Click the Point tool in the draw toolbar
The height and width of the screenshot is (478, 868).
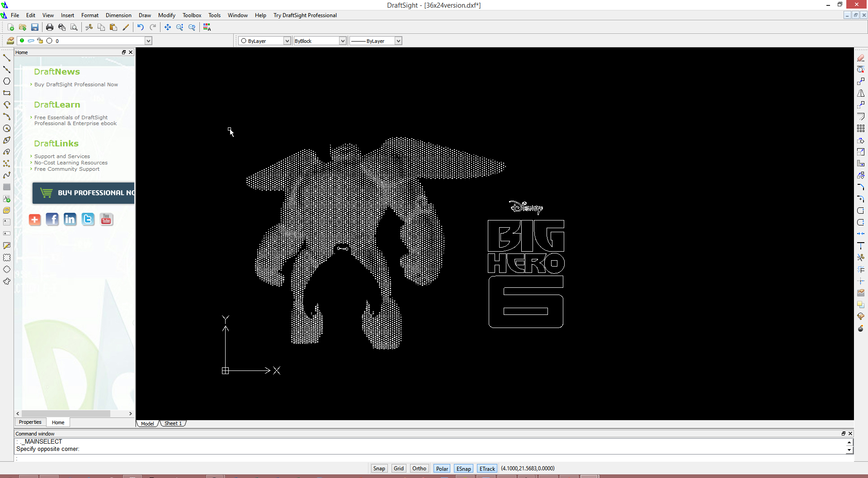click(x=7, y=164)
